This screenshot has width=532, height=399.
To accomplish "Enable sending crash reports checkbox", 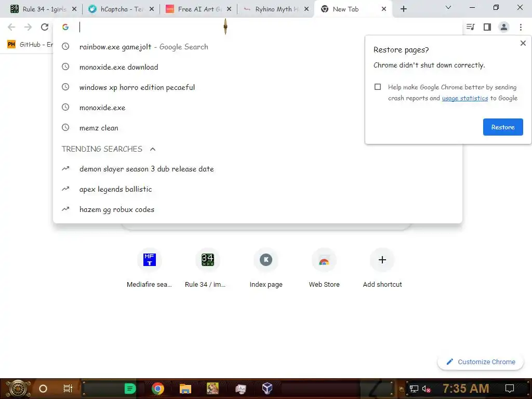I will pyautogui.click(x=378, y=87).
